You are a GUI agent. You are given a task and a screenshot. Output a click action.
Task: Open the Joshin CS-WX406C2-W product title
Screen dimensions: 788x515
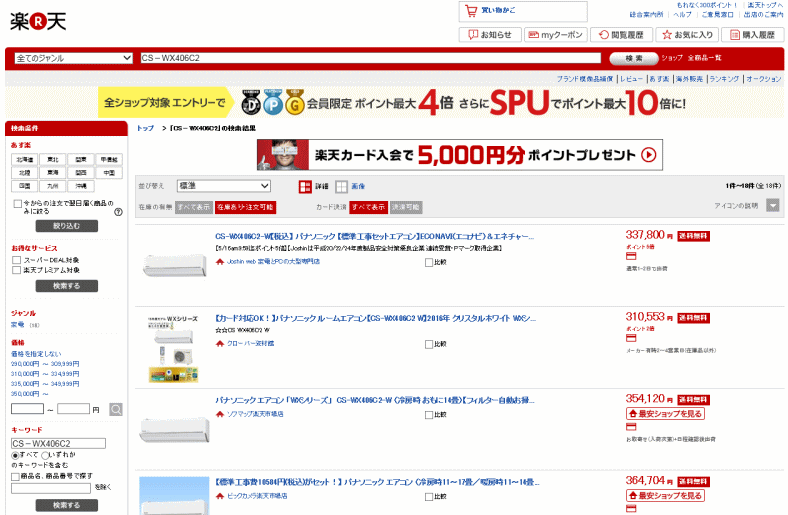(374, 236)
